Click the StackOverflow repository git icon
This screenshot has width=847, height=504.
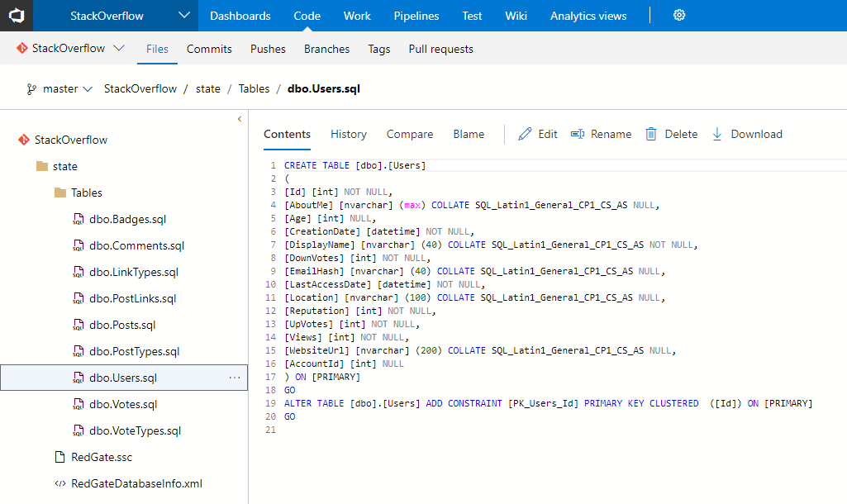[22, 49]
